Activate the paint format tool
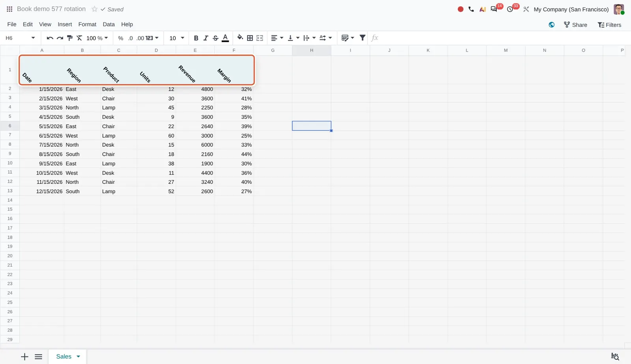The height and width of the screenshot is (364, 631). click(70, 38)
